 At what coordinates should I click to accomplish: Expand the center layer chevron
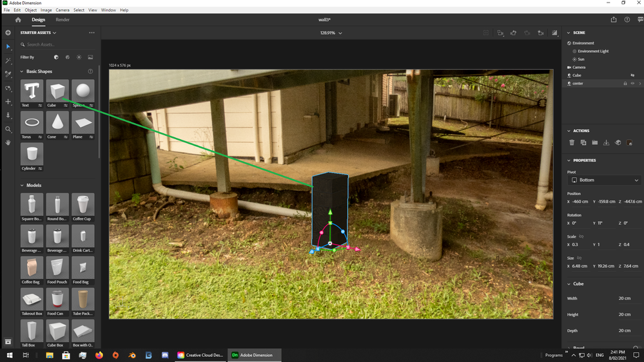point(640,83)
